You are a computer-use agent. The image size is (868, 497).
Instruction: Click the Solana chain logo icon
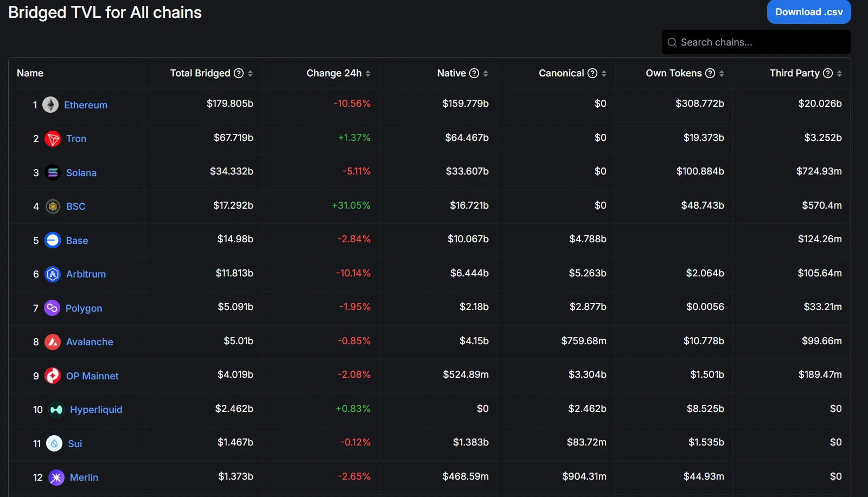pyautogui.click(x=53, y=172)
